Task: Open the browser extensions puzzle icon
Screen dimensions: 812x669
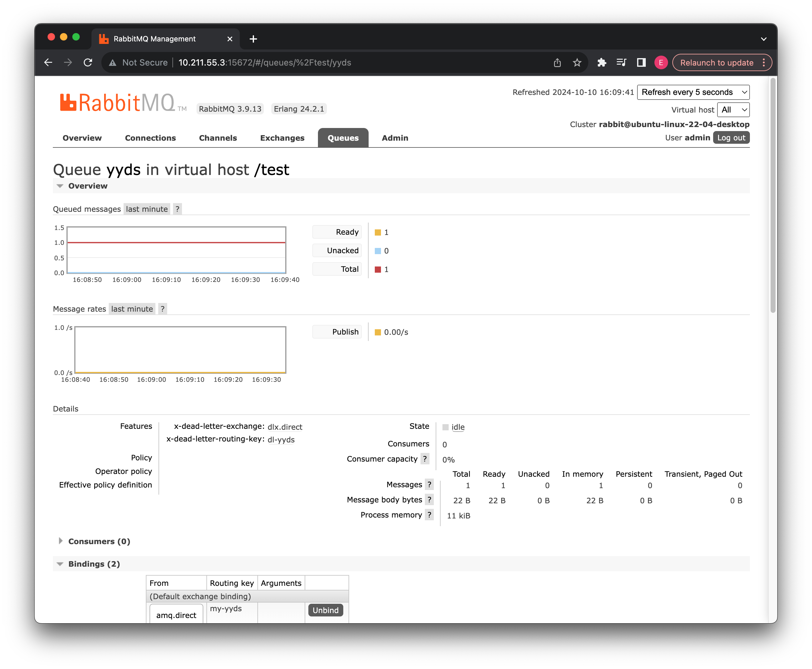Action: 601,62
